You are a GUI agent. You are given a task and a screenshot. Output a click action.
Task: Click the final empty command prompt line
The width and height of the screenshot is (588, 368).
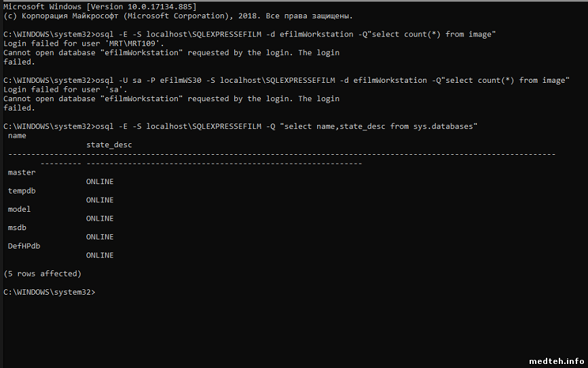50,292
